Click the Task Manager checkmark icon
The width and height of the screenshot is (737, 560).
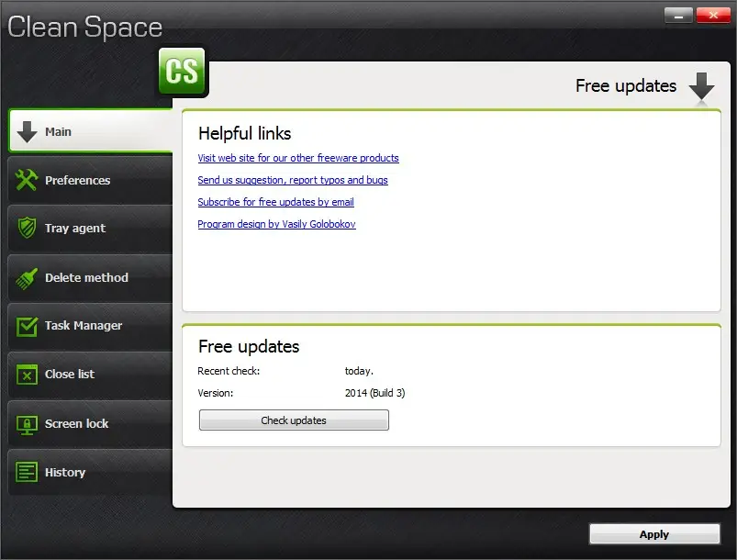(x=27, y=326)
